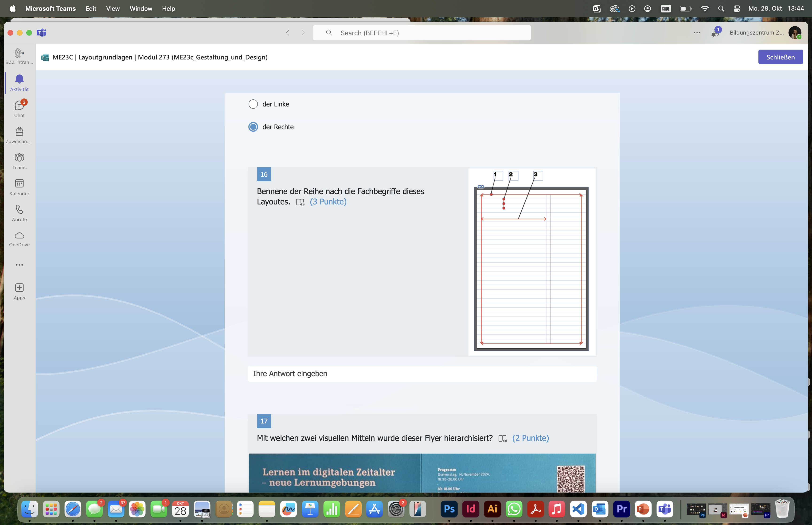Select the 'der Linke' radio option
This screenshot has width=812, height=525.
(x=253, y=104)
